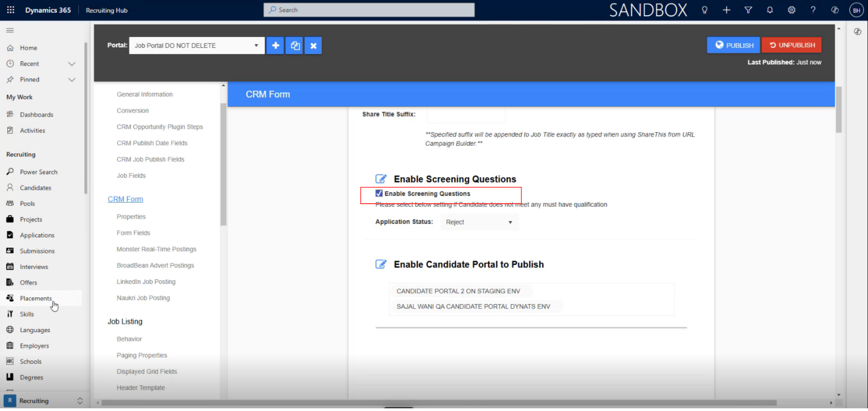The height and width of the screenshot is (411, 868).
Task: Select Monster Real-Time Postings
Action: [156, 249]
